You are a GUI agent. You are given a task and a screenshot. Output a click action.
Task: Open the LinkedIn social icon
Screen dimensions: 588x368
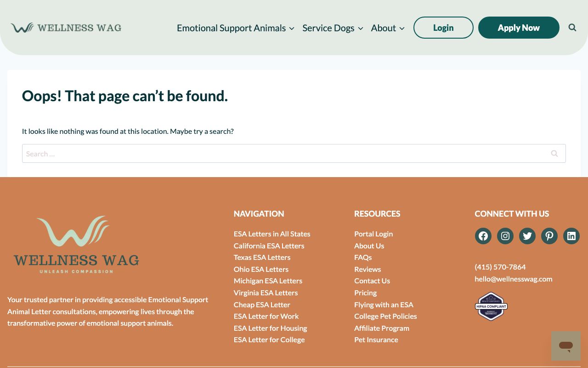(571, 236)
